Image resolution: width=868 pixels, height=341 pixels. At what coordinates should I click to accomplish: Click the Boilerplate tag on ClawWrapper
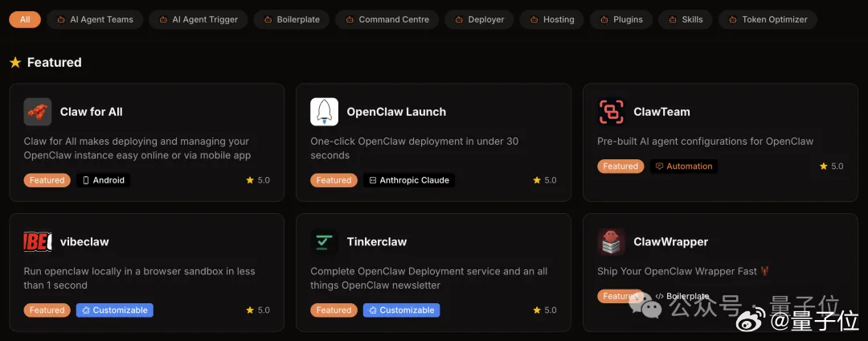point(682,296)
